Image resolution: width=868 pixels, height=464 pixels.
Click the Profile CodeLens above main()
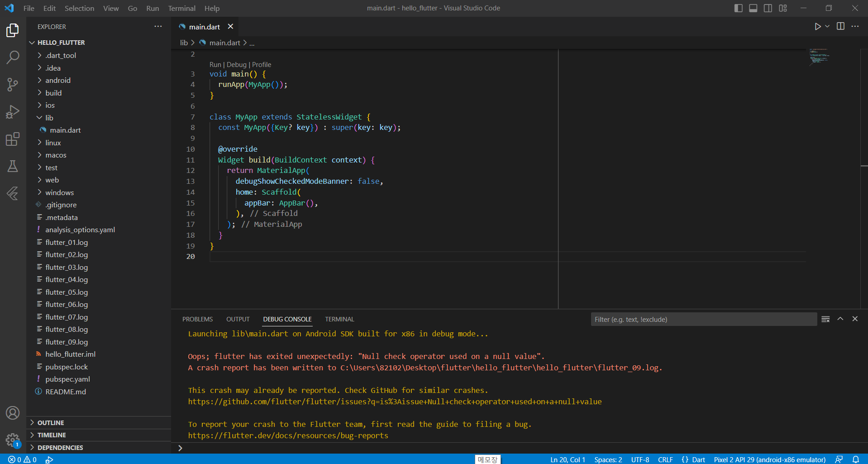point(262,65)
